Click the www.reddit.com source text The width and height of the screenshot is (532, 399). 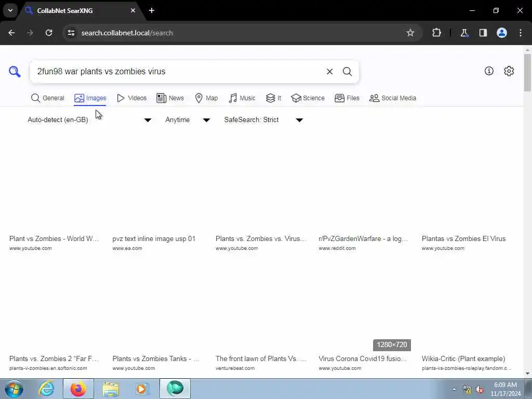pyautogui.click(x=337, y=248)
